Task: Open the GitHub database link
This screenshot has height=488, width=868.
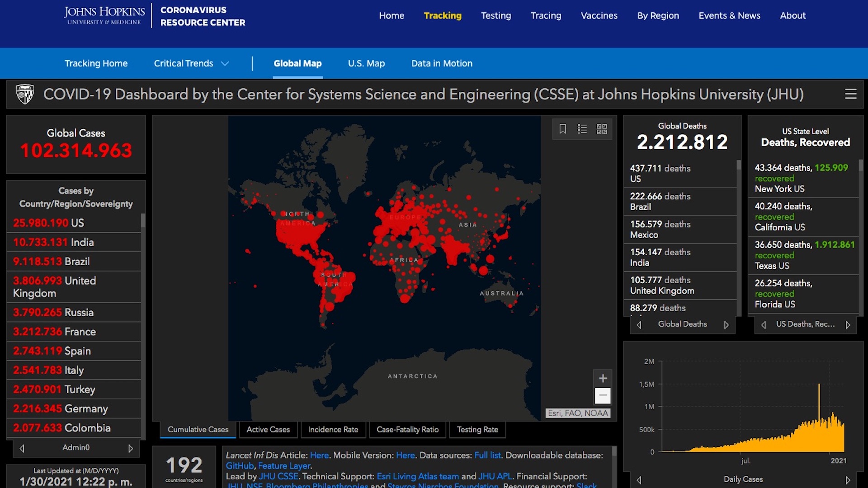Action: 240,466
